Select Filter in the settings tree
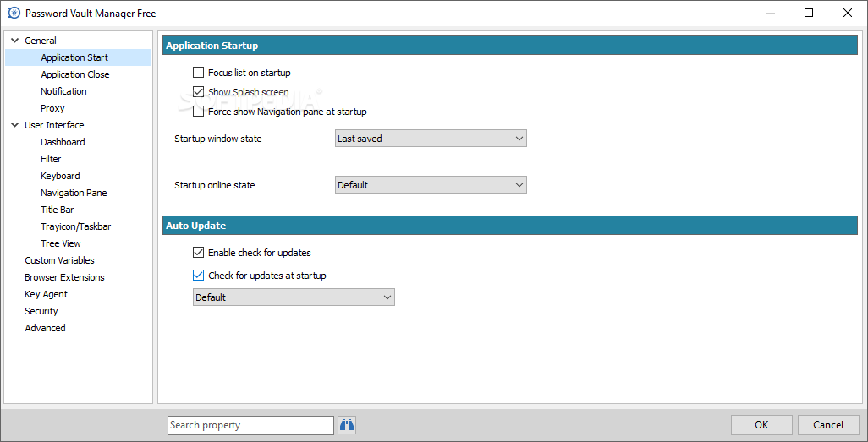 [x=51, y=159]
